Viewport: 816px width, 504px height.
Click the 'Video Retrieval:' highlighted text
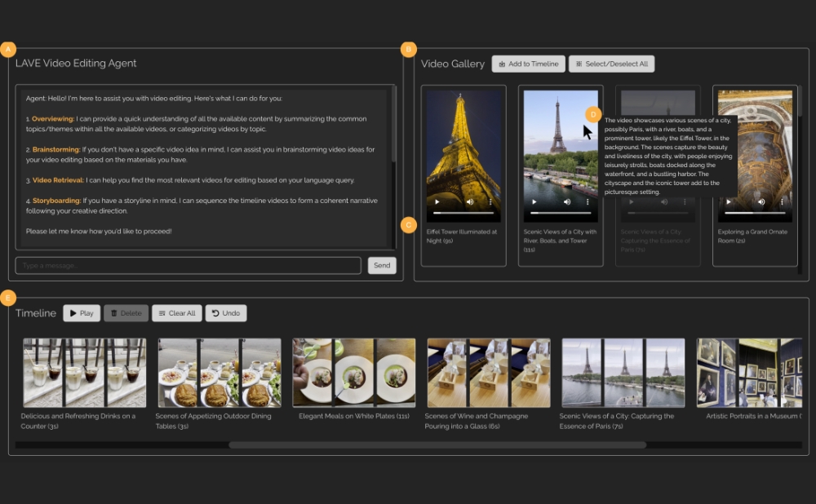click(58, 180)
